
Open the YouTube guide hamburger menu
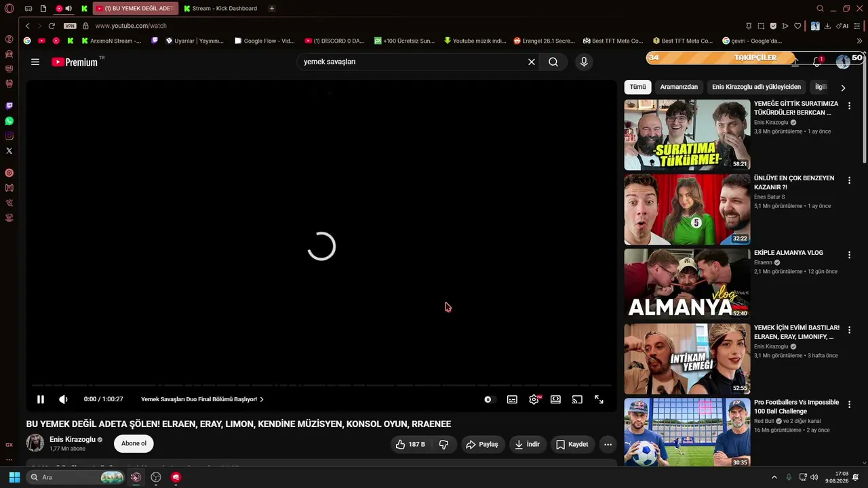click(x=35, y=62)
